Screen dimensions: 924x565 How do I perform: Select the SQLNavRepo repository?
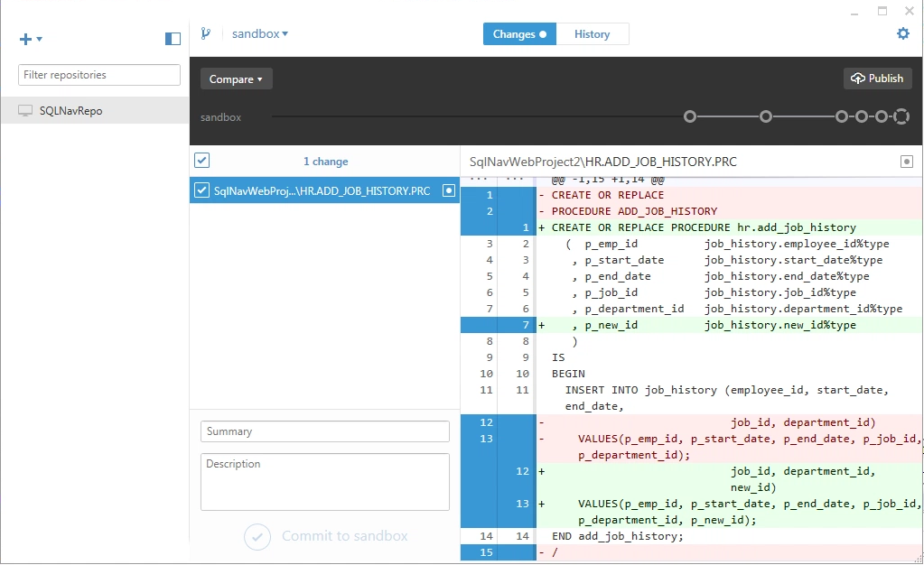95,111
